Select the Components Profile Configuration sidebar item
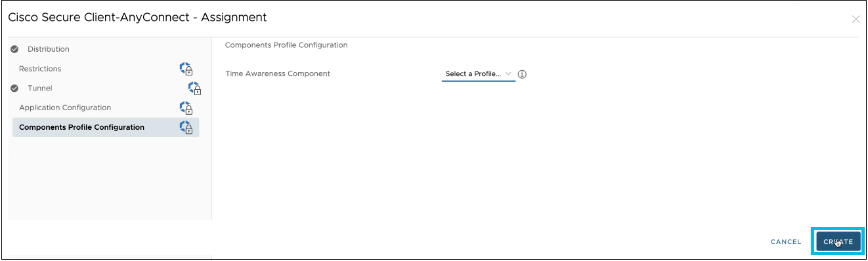The width and height of the screenshot is (868, 261). pyautogui.click(x=106, y=127)
